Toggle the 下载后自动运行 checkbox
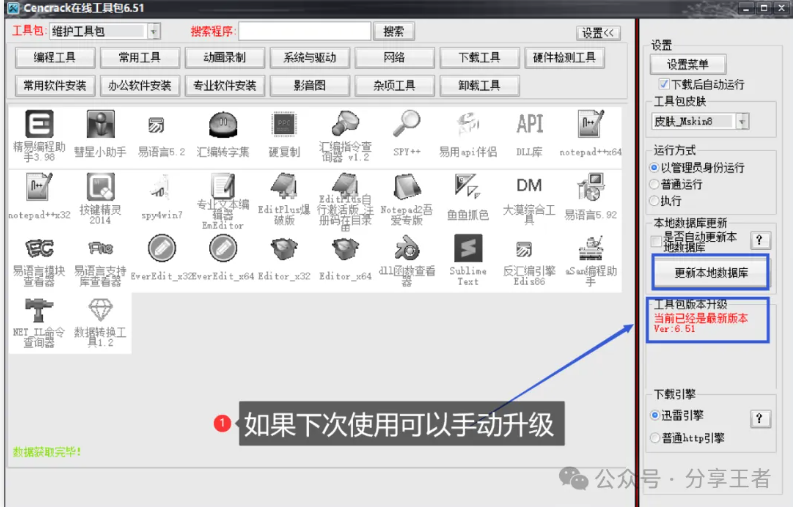The width and height of the screenshot is (793, 507). [x=664, y=84]
